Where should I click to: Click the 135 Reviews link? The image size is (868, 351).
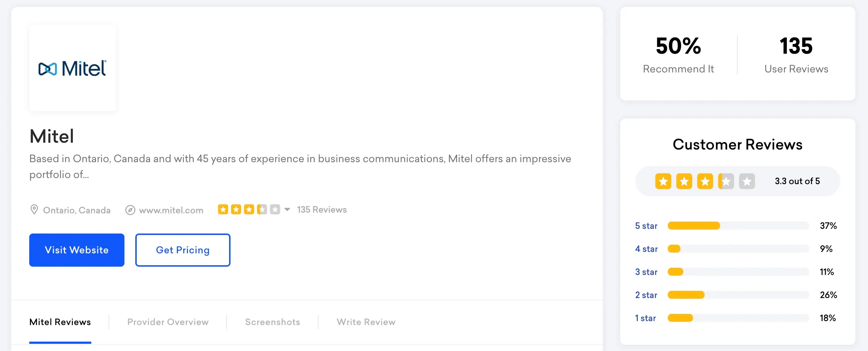click(322, 209)
